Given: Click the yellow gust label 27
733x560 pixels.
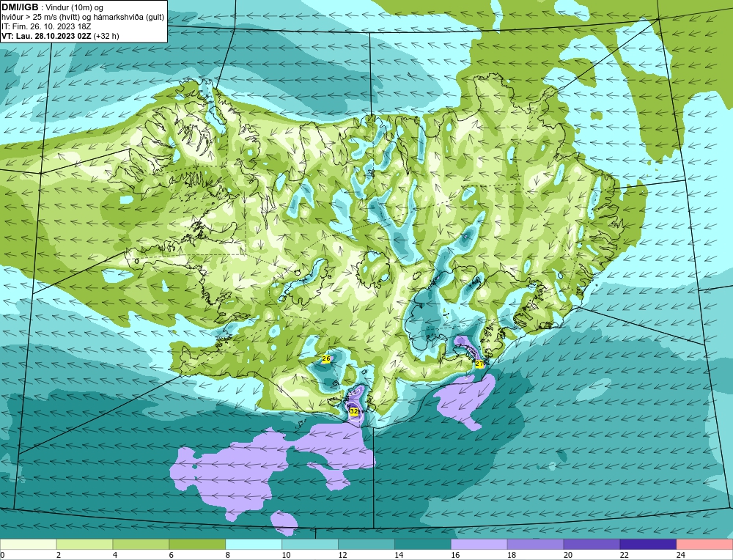Looking at the screenshot, I should [x=479, y=364].
